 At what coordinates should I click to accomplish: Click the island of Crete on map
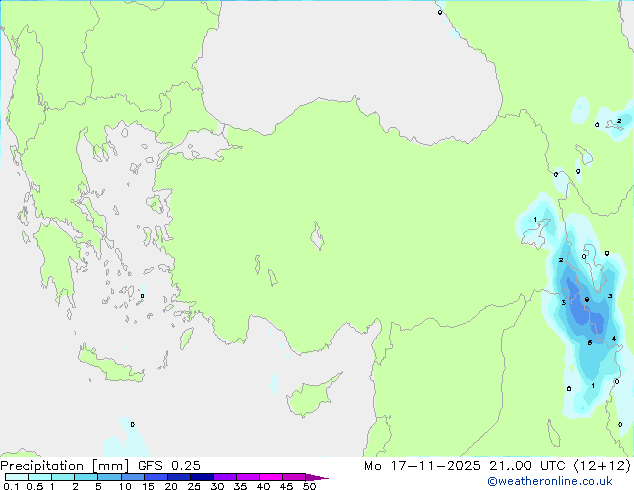pos(110,366)
